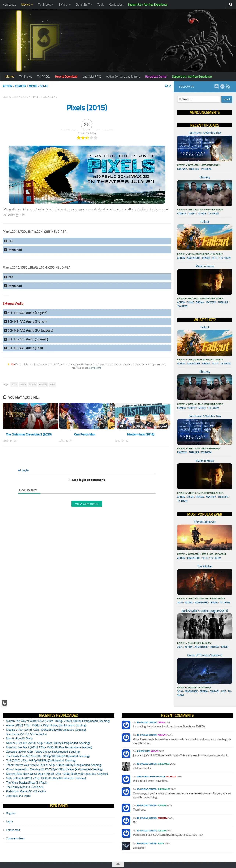Click the COMEDY category breadcrumb link
Viewport: 236px width, 868px height.
pyautogui.click(x=21, y=86)
